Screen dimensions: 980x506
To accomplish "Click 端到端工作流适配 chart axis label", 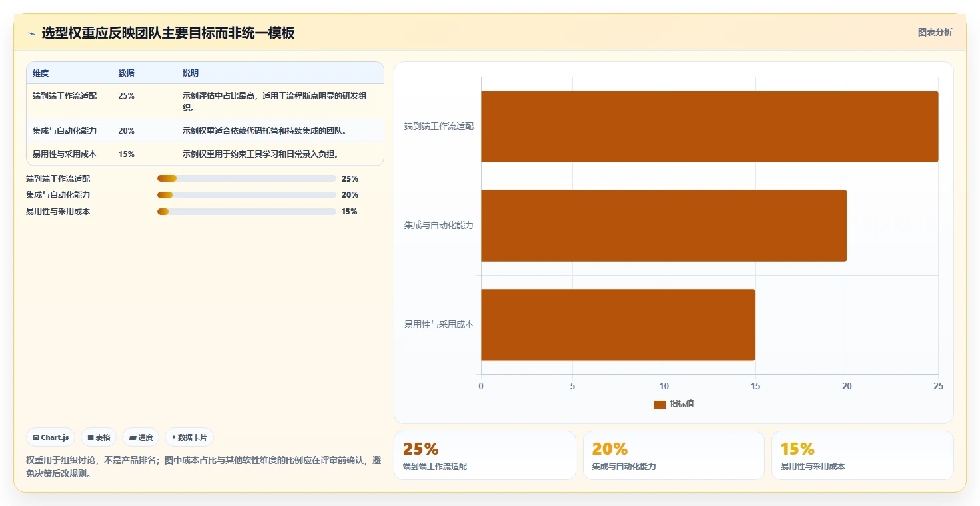I will 439,126.
